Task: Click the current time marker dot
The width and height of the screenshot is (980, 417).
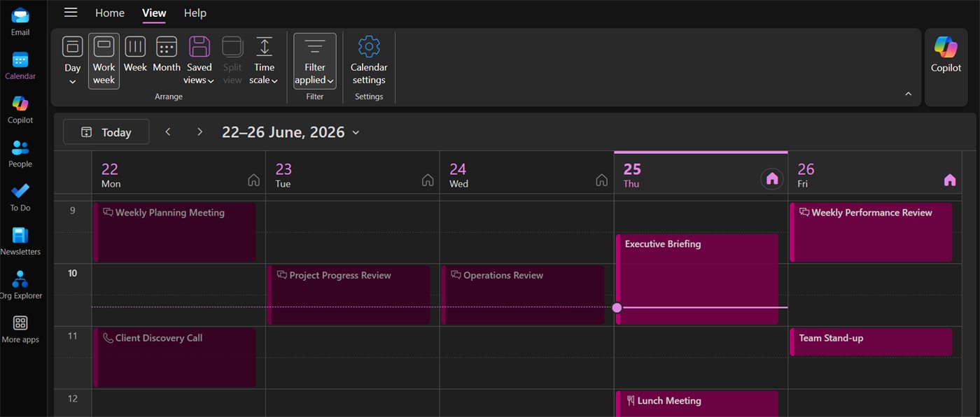Action: 617,308
